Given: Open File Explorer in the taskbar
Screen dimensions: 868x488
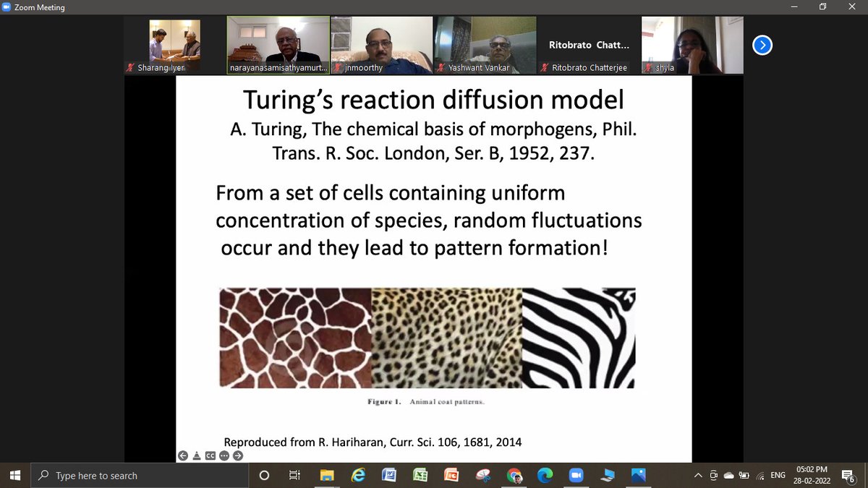Looking at the screenshot, I should point(327,475).
